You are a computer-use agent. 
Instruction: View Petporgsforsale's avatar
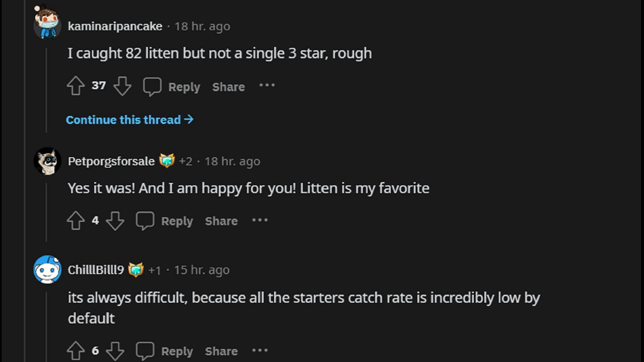coord(47,161)
